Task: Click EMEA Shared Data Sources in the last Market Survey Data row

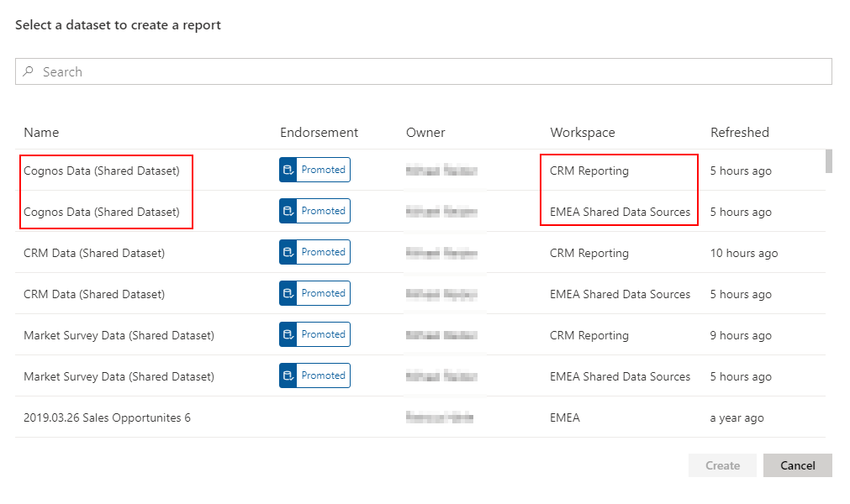Action: click(x=620, y=377)
